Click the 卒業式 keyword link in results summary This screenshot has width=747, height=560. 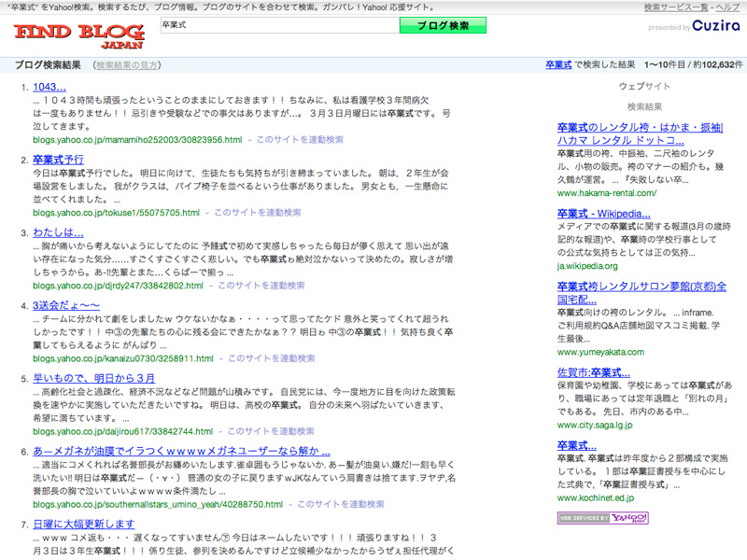click(558, 65)
